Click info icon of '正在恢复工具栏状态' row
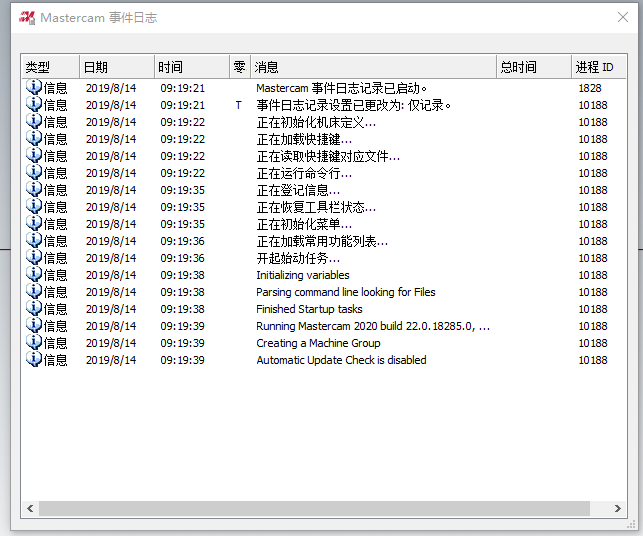 click(34, 206)
